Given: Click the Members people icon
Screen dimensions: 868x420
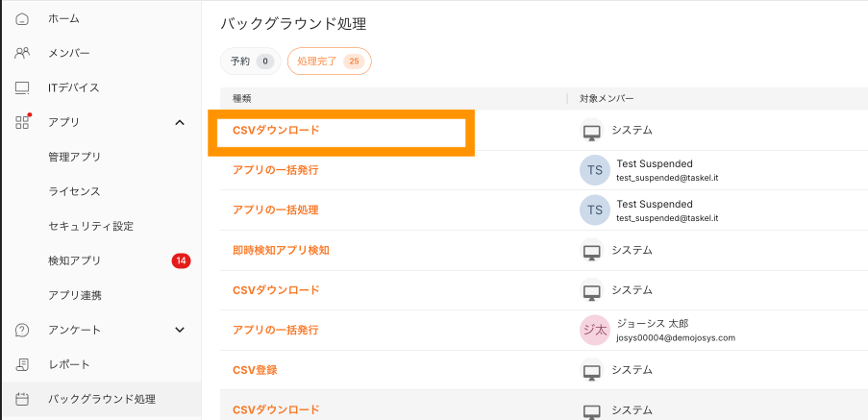Looking at the screenshot, I should [22, 53].
